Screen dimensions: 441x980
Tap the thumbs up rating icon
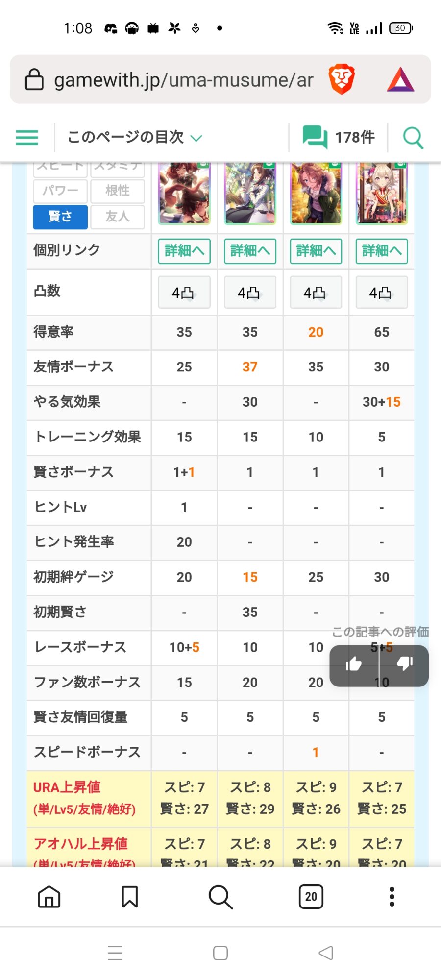click(x=354, y=664)
